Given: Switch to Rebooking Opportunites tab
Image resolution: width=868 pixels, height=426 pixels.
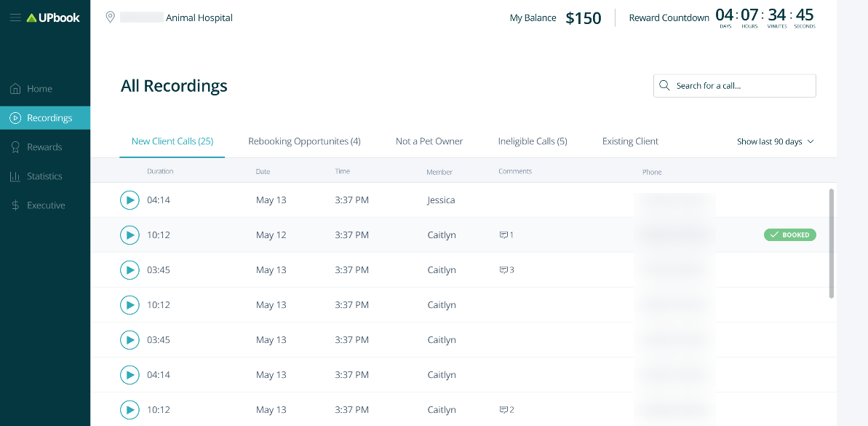Looking at the screenshot, I should [x=304, y=141].
